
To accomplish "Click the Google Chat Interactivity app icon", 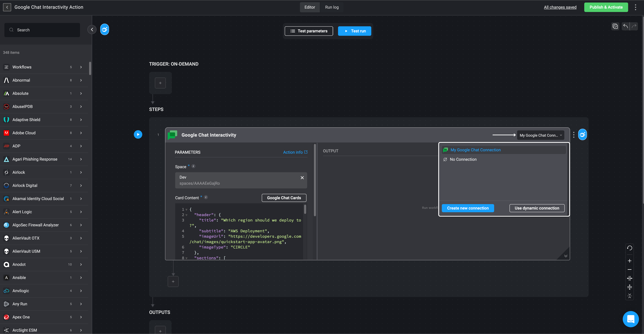I will point(172,135).
